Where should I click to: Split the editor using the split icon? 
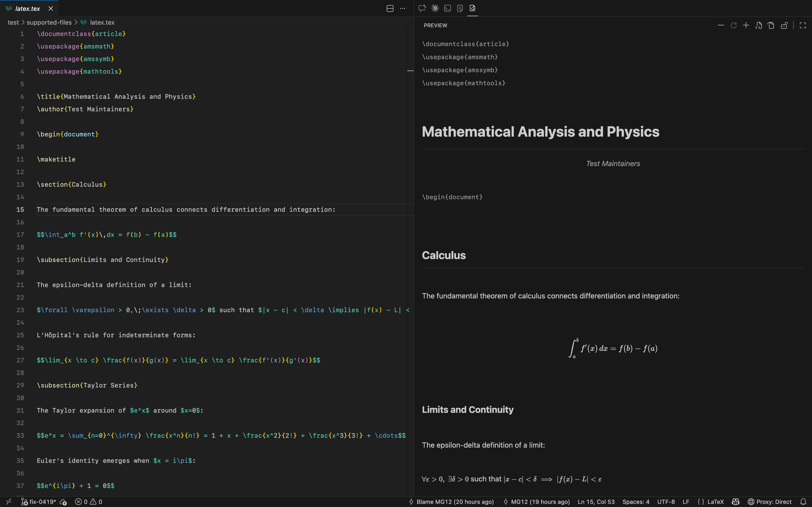(390, 8)
